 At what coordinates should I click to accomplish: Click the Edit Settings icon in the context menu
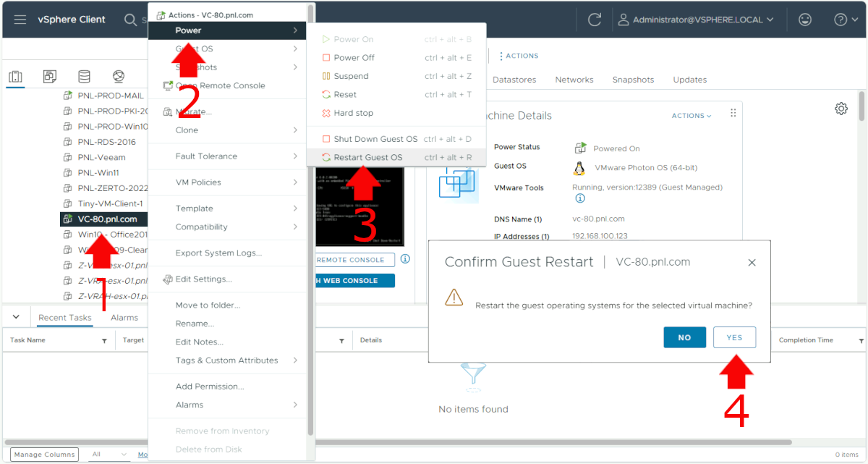(168, 279)
